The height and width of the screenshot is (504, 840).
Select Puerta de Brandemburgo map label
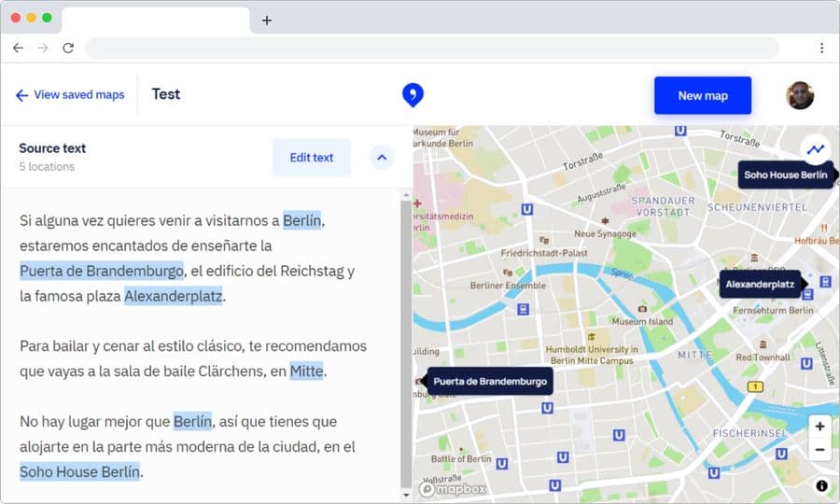coord(490,382)
